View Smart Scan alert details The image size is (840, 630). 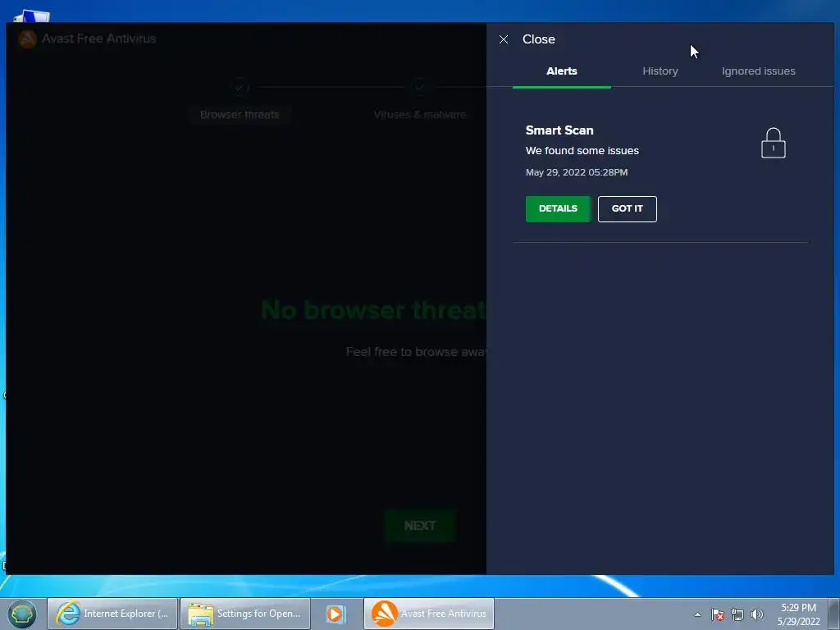click(558, 208)
